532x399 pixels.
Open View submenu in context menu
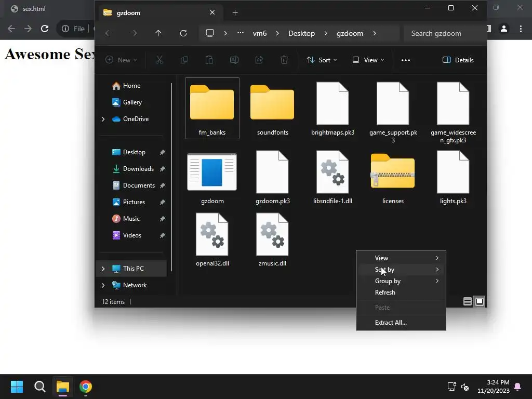coord(401,258)
